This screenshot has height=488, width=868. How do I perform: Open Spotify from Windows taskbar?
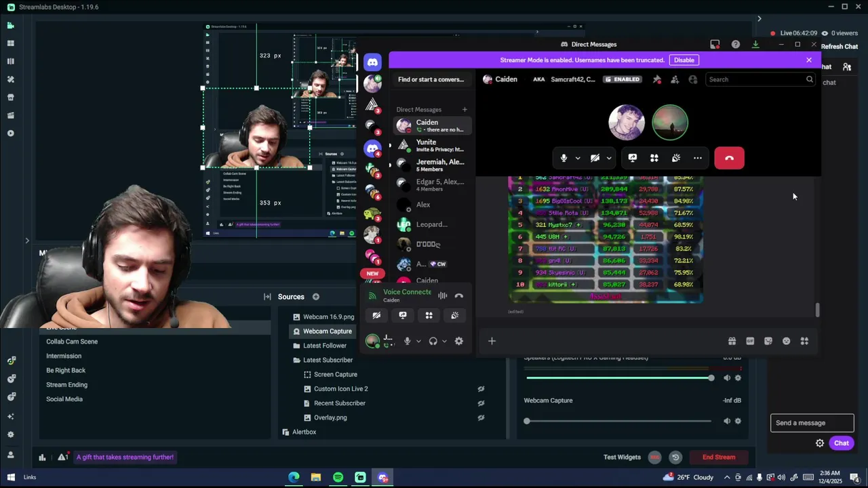(338, 477)
